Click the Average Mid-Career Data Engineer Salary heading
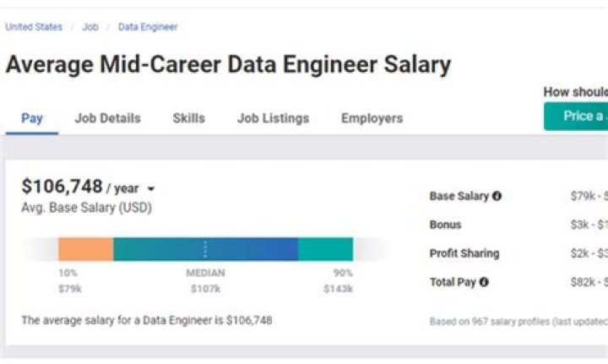This screenshot has width=608, height=364. point(228,65)
